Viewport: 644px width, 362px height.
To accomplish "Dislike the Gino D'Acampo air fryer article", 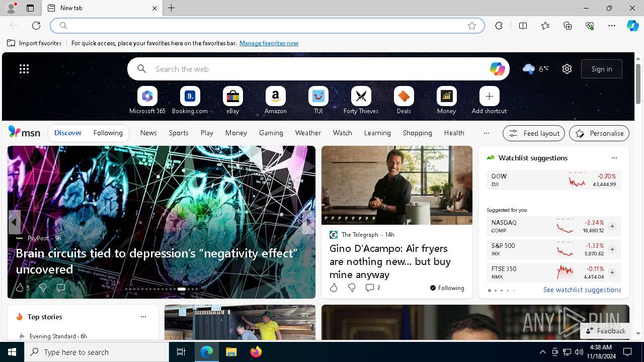I will pos(352,288).
